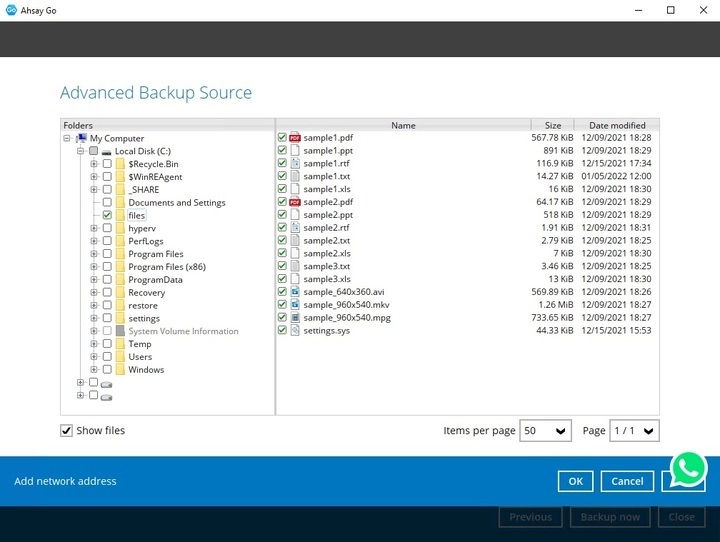
Task: Click the hyperv folder icon
Action: point(120,228)
